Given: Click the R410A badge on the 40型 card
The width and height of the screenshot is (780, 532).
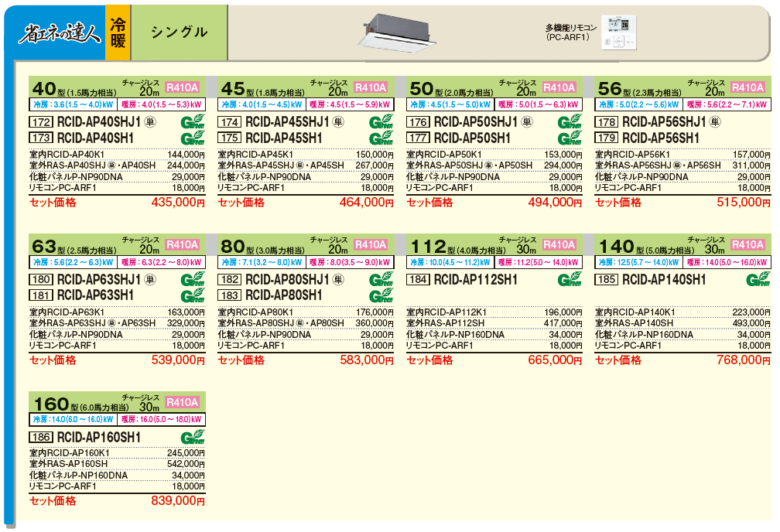Looking at the screenshot, I should [x=182, y=87].
